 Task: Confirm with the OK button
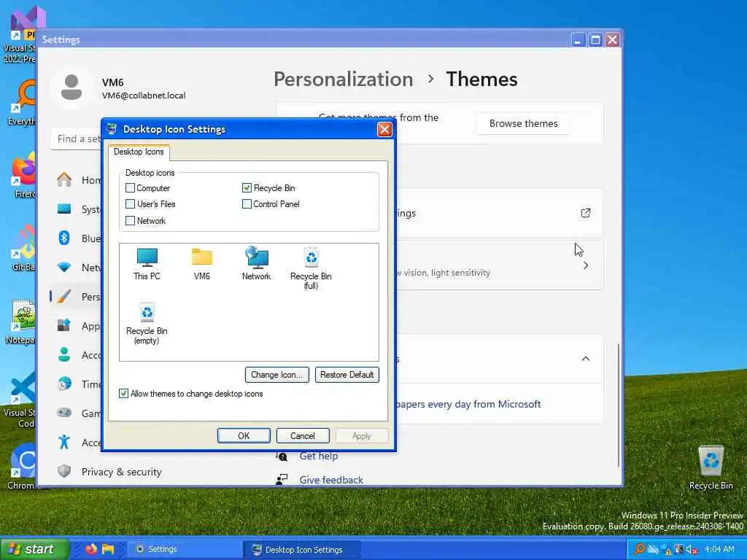coord(244,436)
